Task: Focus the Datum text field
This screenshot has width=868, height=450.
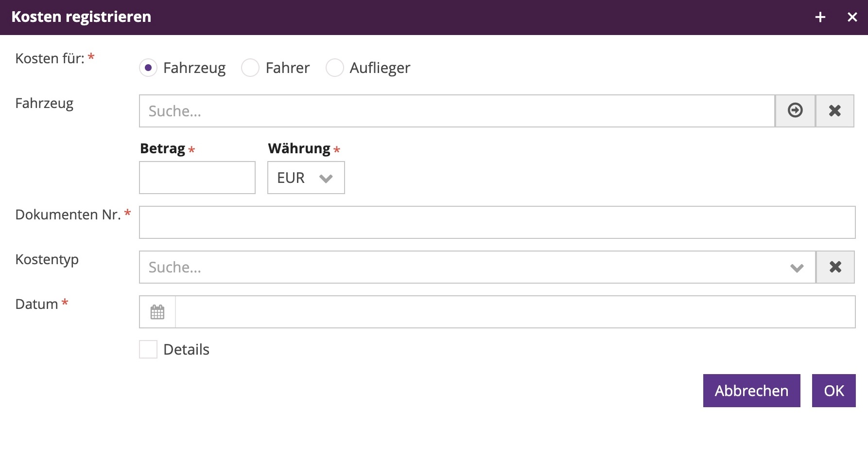Action: coord(515,312)
